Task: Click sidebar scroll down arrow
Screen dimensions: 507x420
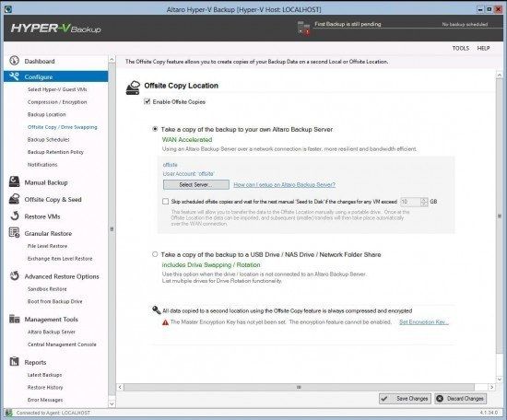Action: (112, 403)
